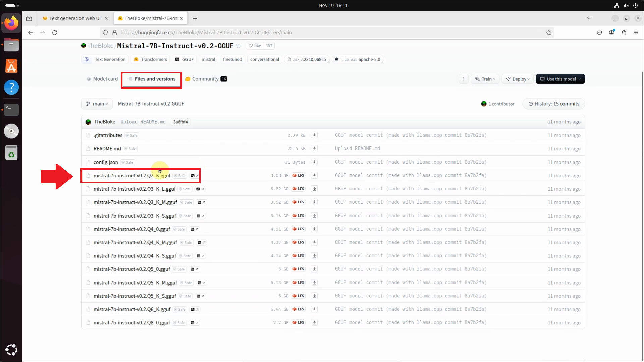
Task: Download the .gitattributes file
Action: pyautogui.click(x=314, y=135)
